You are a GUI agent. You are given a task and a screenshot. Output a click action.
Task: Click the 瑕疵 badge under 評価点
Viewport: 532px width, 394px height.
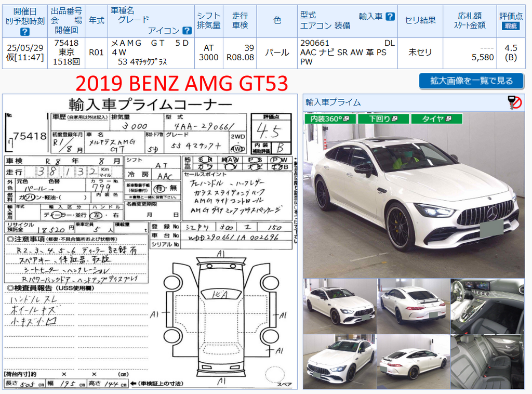(x=511, y=26)
